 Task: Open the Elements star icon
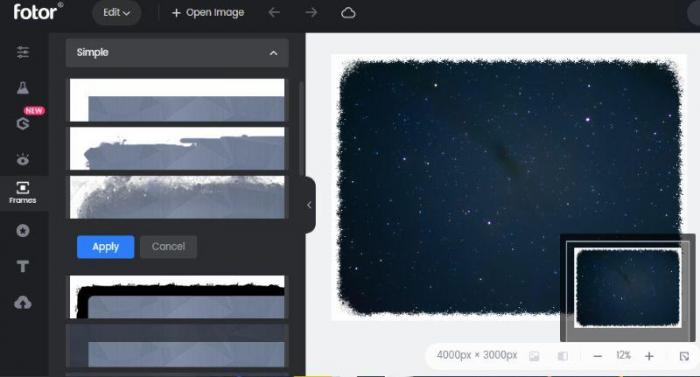[x=23, y=230]
